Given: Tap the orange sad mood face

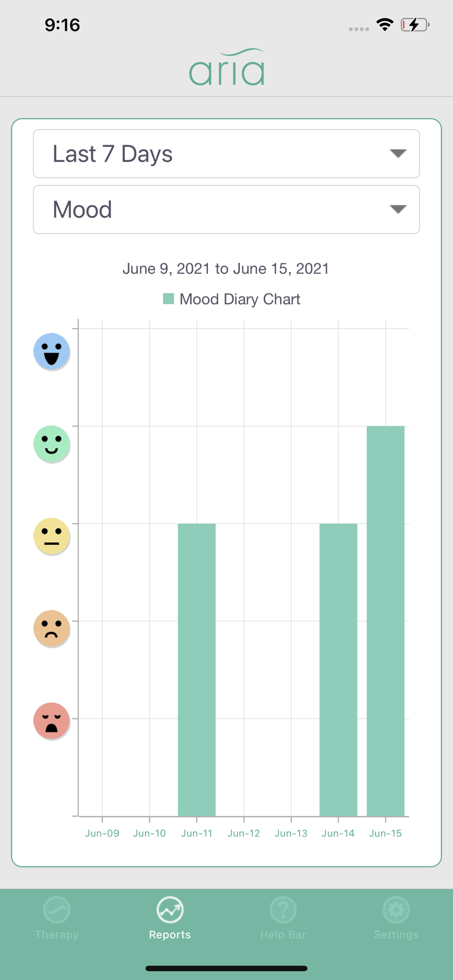Looking at the screenshot, I should [x=51, y=628].
